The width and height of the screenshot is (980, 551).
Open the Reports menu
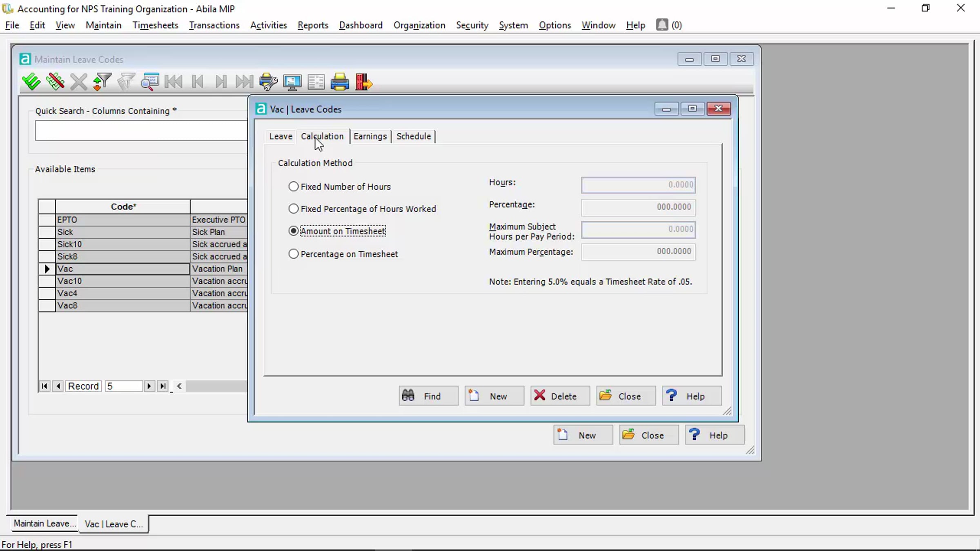pyautogui.click(x=313, y=25)
